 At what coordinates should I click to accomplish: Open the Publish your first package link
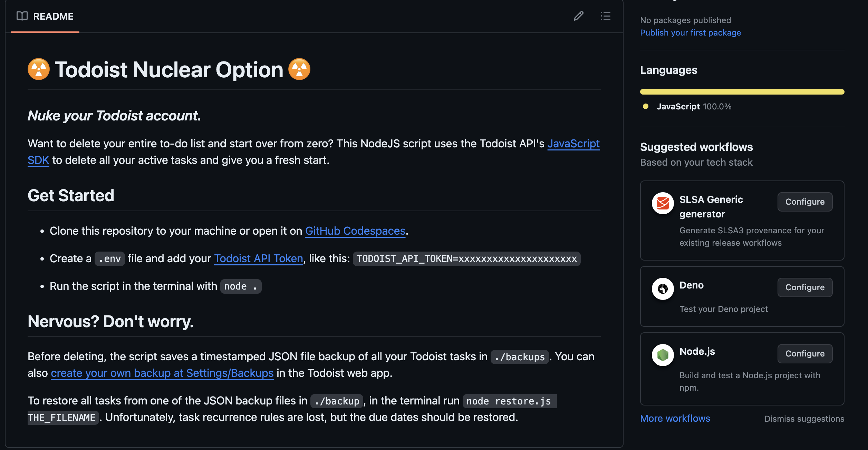691,32
